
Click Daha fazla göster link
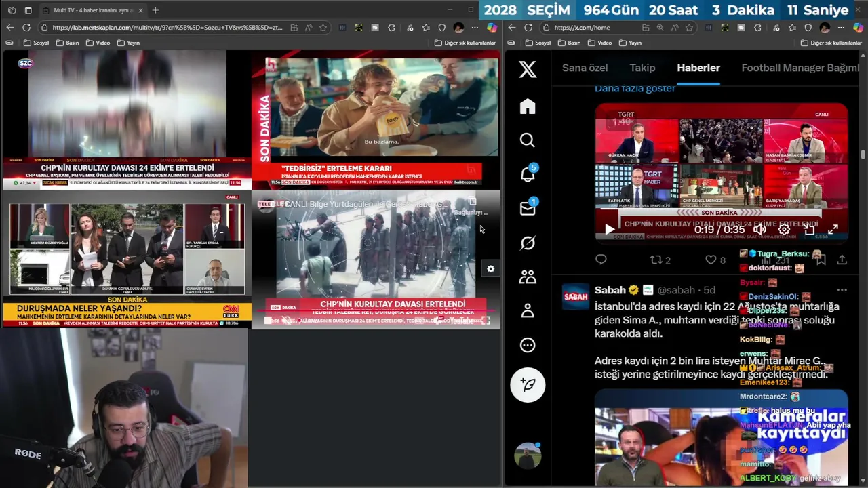point(635,89)
